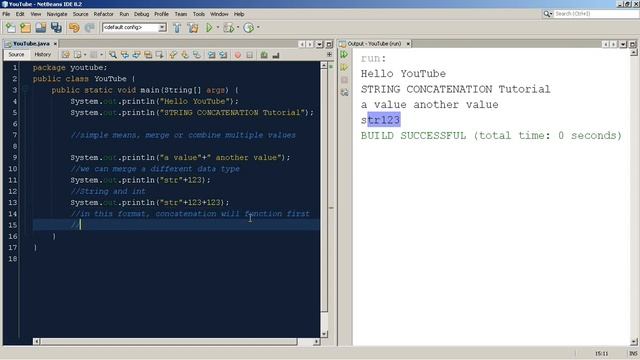Screen dimensions: 640x360
Task: Expand the dropdown after the Forward icon
Action: pyautogui.click(x=101, y=55)
